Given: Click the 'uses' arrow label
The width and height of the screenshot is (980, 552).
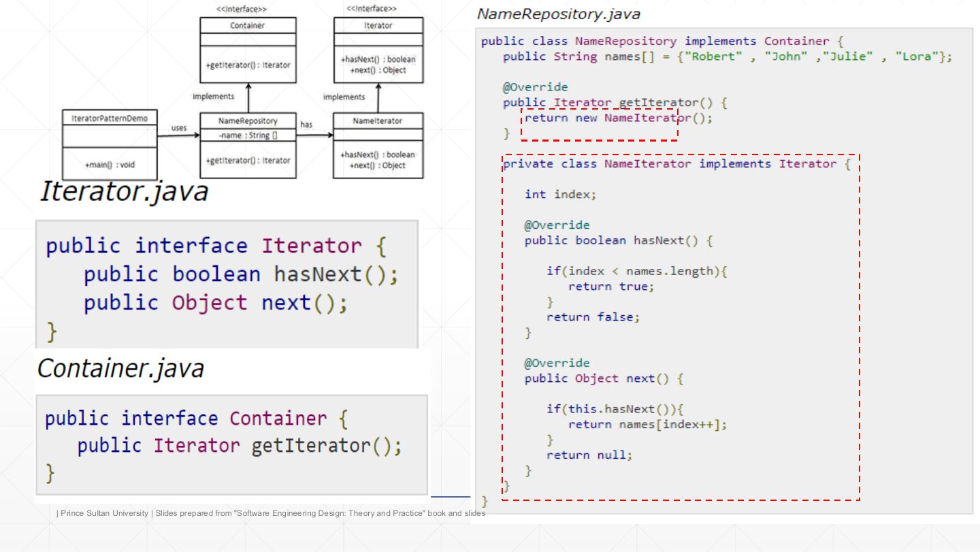Looking at the screenshot, I should tap(179, 127).
